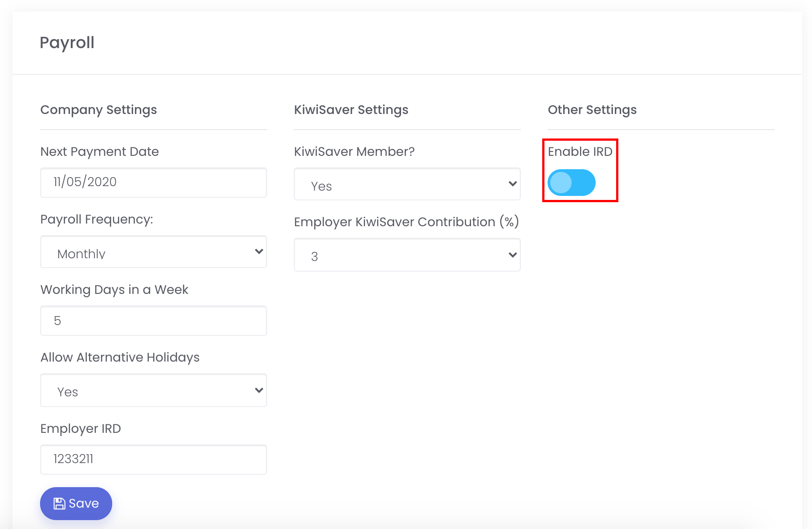Screen dimensions: 812x529
Task: Click the KiwiSaver Settings section heading
Action: point(351,110)
